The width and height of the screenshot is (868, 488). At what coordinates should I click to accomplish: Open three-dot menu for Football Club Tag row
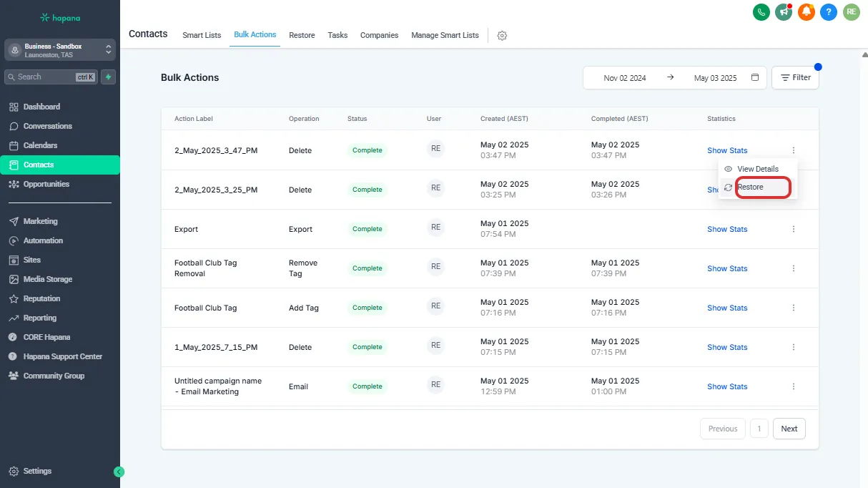tap(794, 308)
